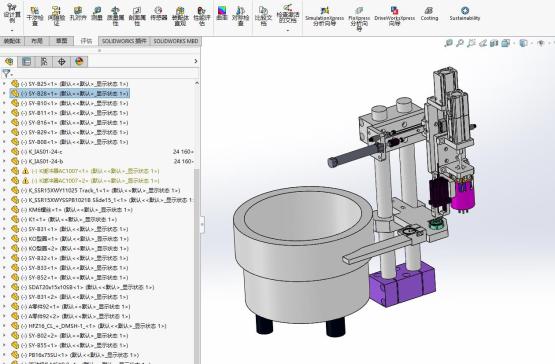Image resolution: width=555 pixels, height=364 pixels.
Task: Open 剖面属性 section properties
Action: click(x=137, y=16)
